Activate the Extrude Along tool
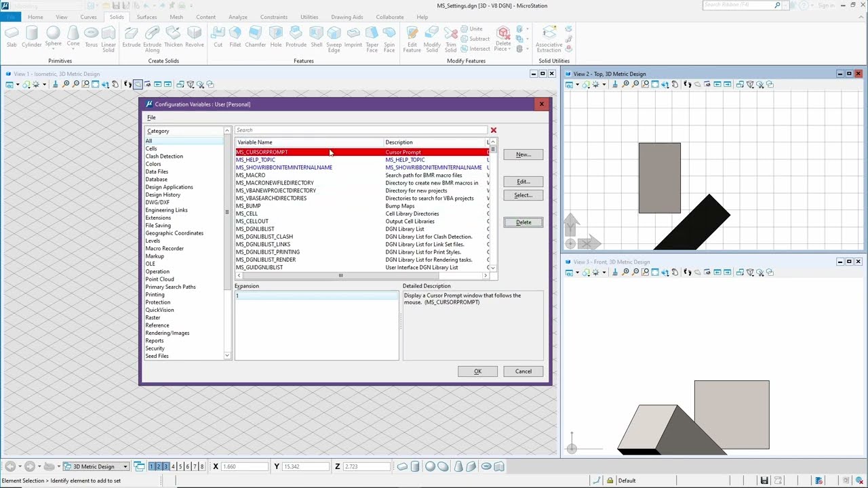Image resolution: width=868 pixels, height=488 pixels. coord(153,39)
